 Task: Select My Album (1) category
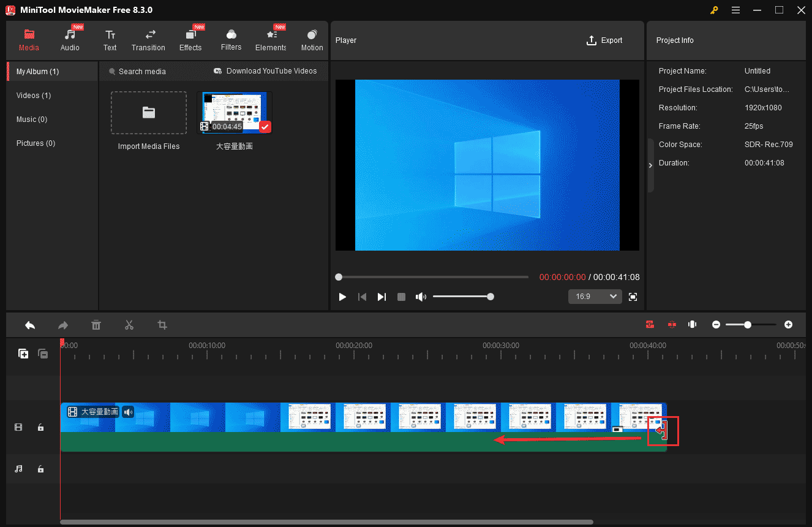tap(52, 72)
